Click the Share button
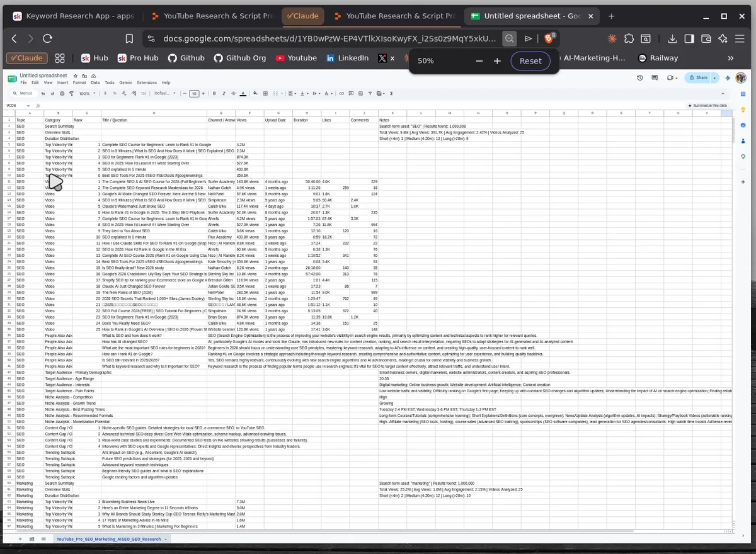 point(697,77)
